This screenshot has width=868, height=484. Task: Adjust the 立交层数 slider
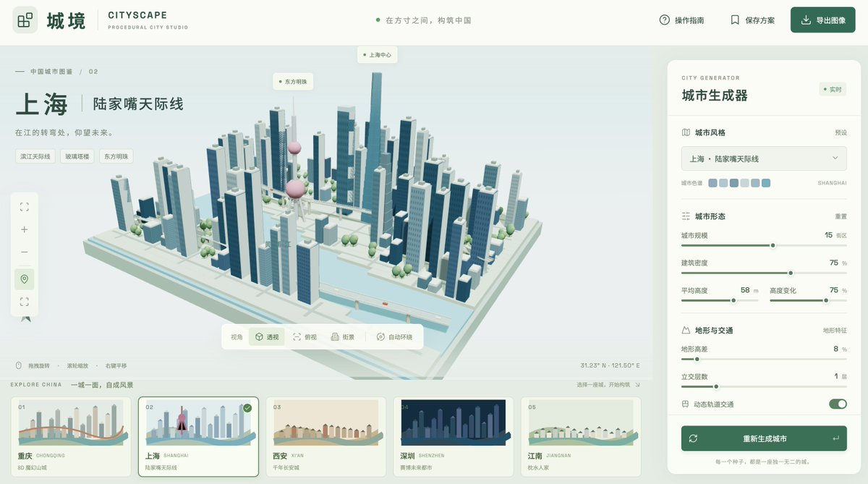[x=764, y=386]
